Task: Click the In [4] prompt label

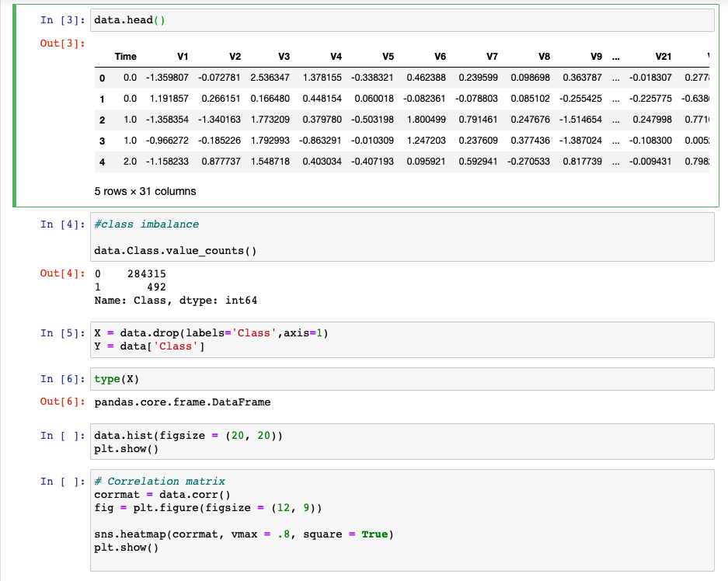Action: pyautogui.click(x=63, y=224)
